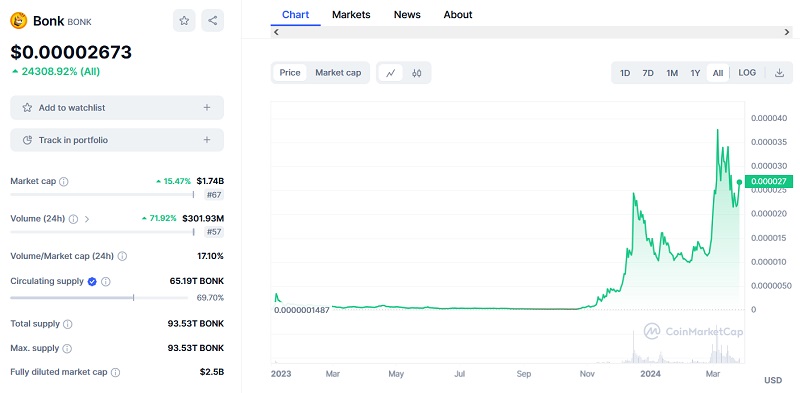Open the share icon next to Bonk title

click(213, 20)
